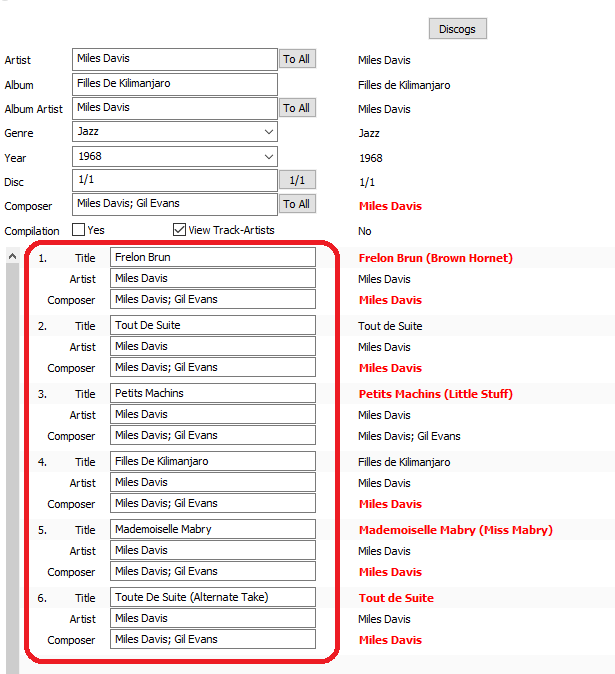Toggle the Compilation Yes checkbox
The height and width of the screenshot is (674, 615).
[x=79, y=229]
